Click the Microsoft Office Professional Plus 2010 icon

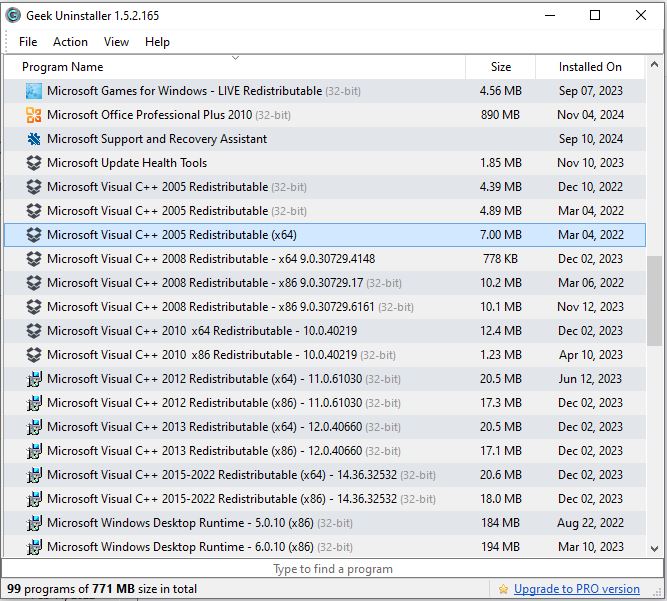34,115
